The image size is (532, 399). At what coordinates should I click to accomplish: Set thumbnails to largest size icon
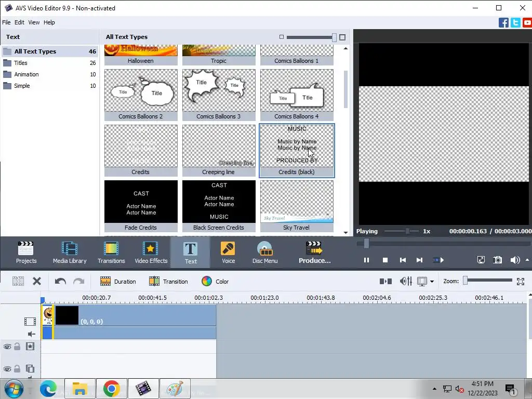[x=342, y=37]
